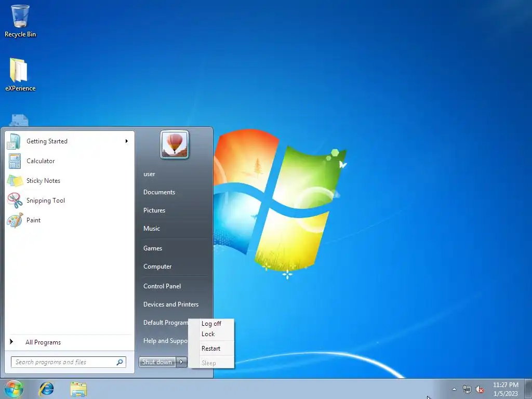Open Pictures from Start menu

pyautogui.click(x=154, y=210)
